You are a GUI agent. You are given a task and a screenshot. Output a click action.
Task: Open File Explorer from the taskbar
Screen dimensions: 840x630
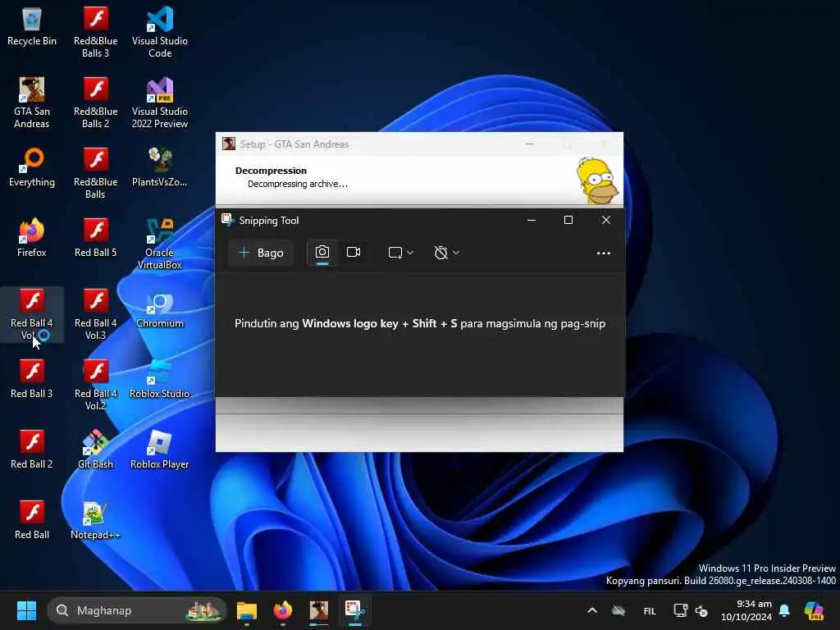pyautogui.click(x=247, y=610)
